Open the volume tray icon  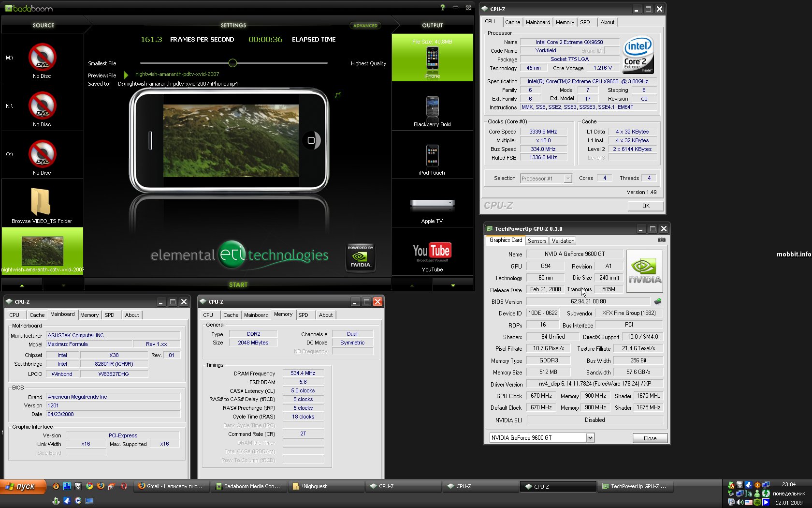tap(740, 502)
